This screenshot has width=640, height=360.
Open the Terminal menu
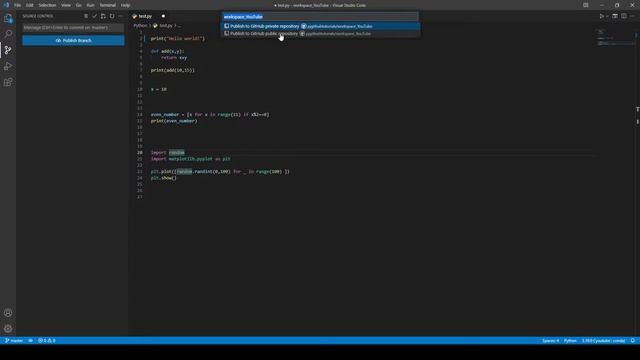108,5
